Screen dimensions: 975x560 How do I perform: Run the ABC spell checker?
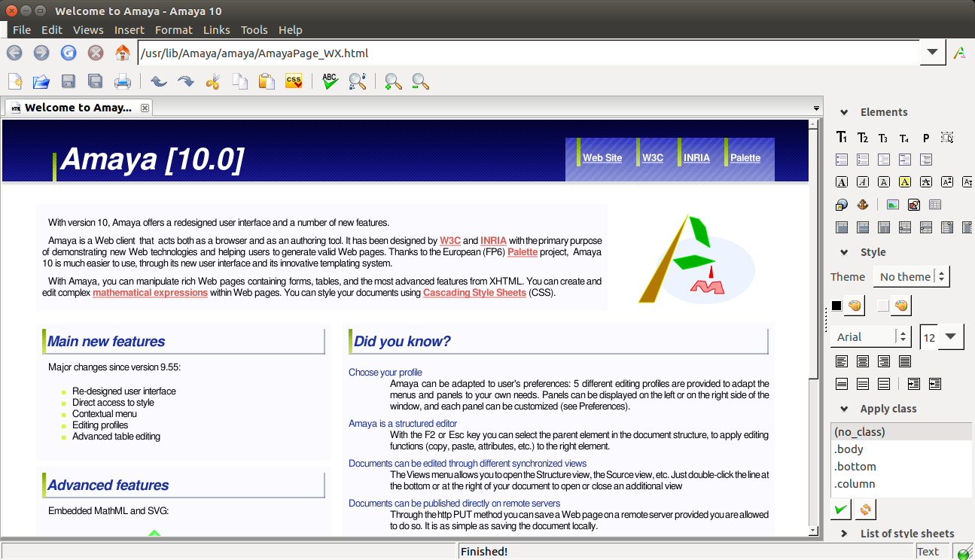click(x=330, y=81)
